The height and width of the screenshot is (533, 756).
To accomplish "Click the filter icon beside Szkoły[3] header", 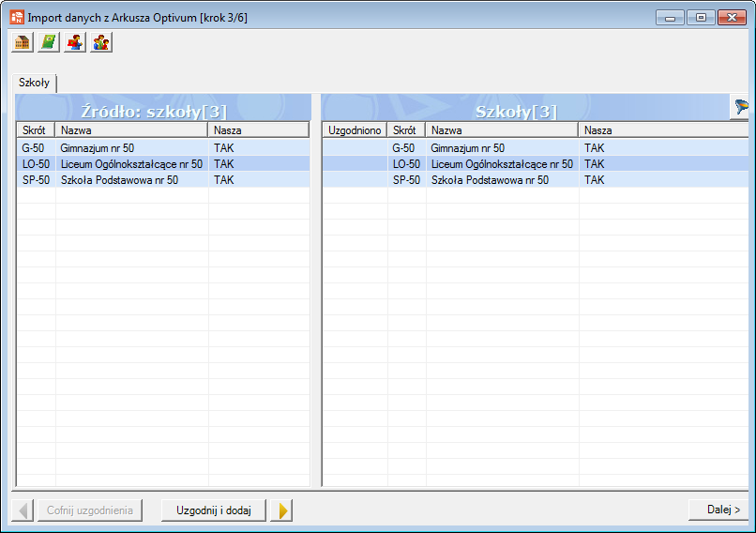I will [x=740, y=107].
